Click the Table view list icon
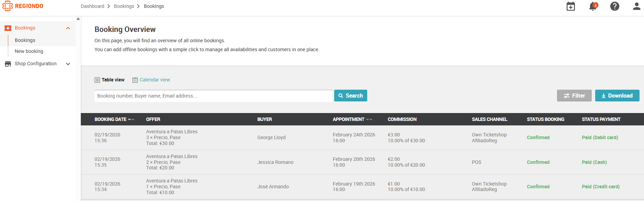The image size is (644, 201). (97, 80)
